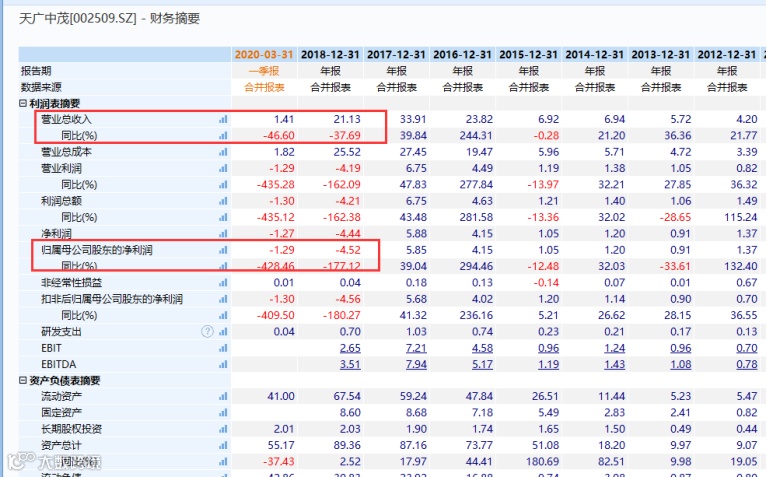
Task: Select the 2018-12-31 column header
Action: pos(330,54)
